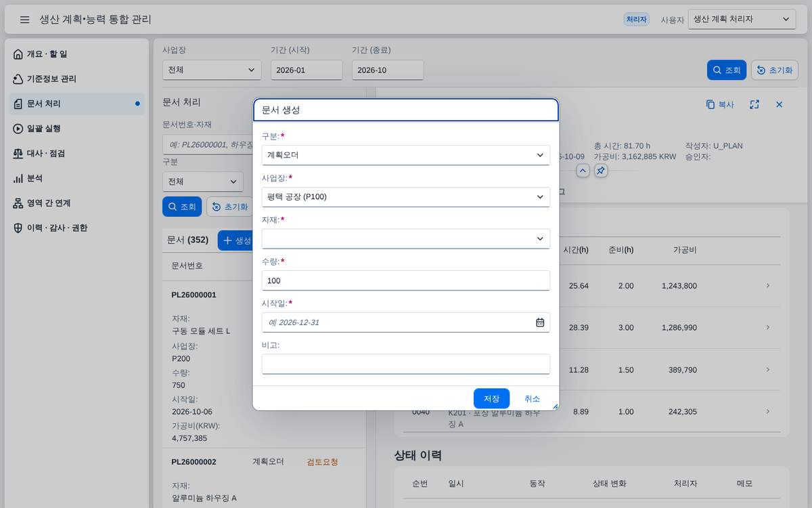Image resolution: width=812 pixels, height=508 pixels.
Task: Open the 사용자 role dropdown
Action: (x=742, y=20)
